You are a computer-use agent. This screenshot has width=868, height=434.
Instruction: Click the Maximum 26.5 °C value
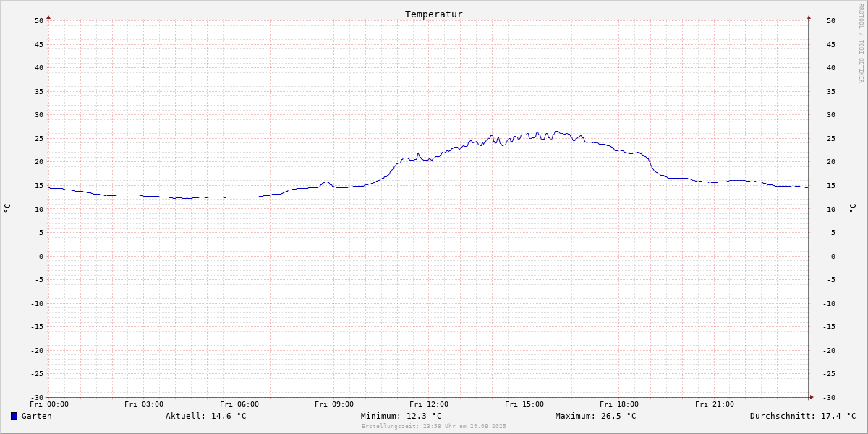(x=596, y=416)
